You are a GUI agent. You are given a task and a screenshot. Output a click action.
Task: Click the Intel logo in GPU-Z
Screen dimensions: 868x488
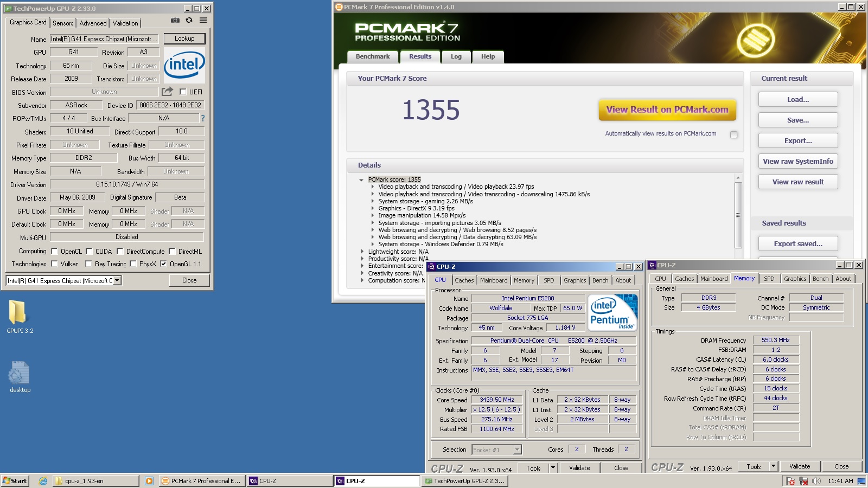tap(184, 65)
